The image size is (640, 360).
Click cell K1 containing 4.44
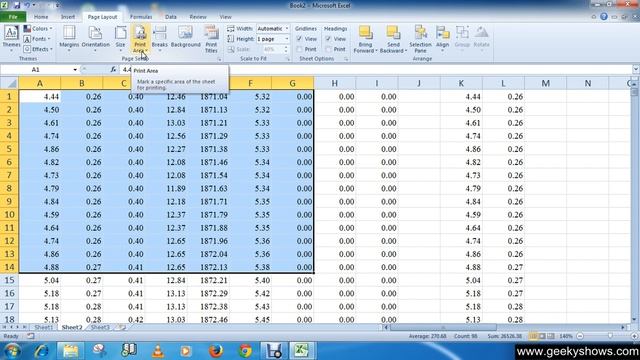461,97
